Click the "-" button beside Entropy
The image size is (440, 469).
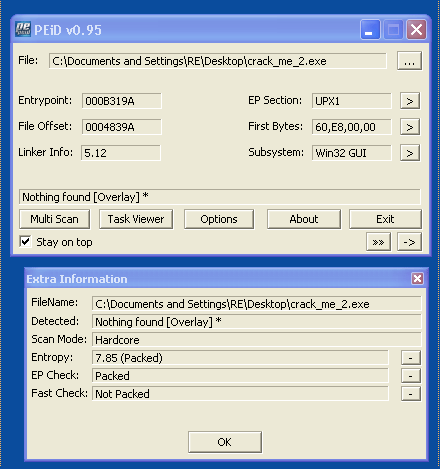pos(411,358)
